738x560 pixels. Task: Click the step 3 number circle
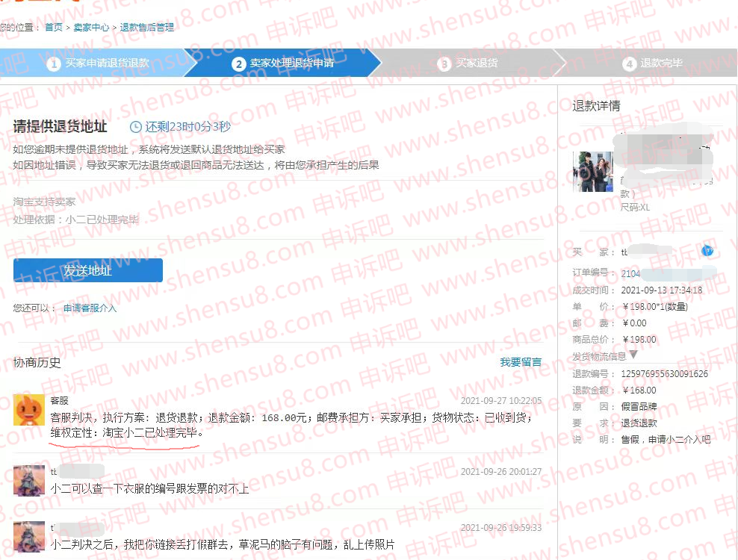click(x=444, y=64)
